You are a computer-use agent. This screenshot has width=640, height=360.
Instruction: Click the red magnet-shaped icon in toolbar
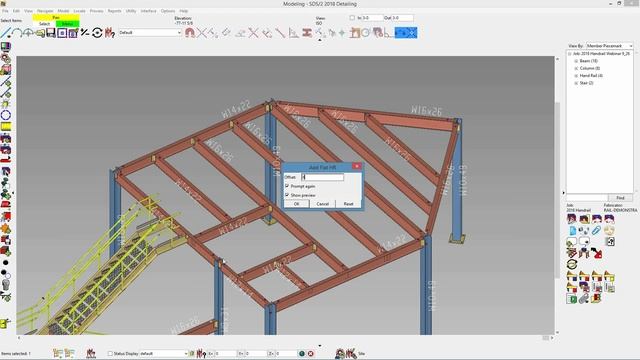pyautogui.click(x=189, y=33)
